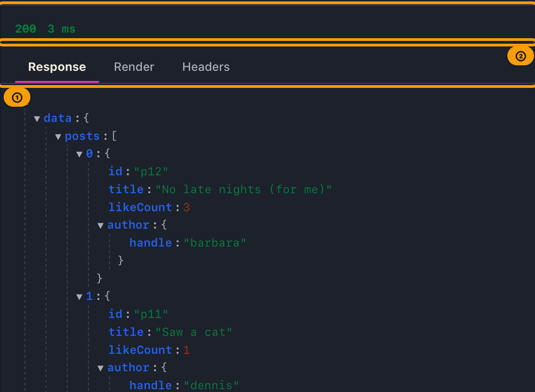Select handle value "dennis"
Image resolution: width=535 pixels, height=392 pixels.
click(211, 386)
